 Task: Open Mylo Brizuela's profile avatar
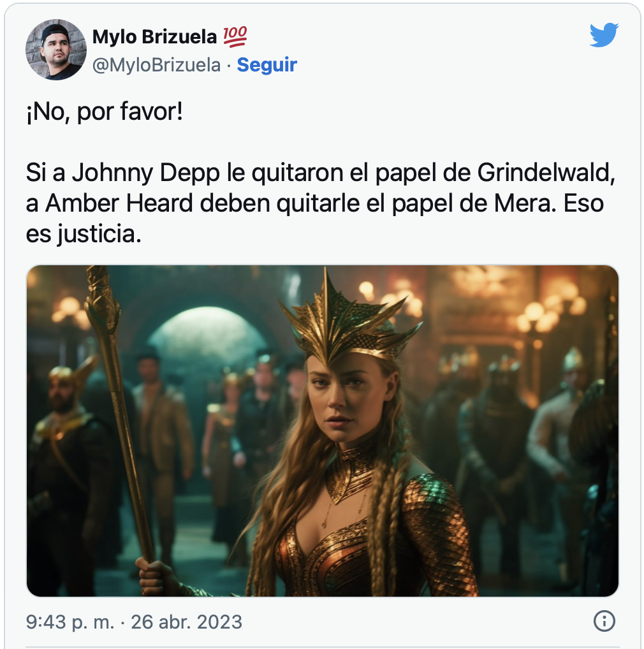point(56,49)
